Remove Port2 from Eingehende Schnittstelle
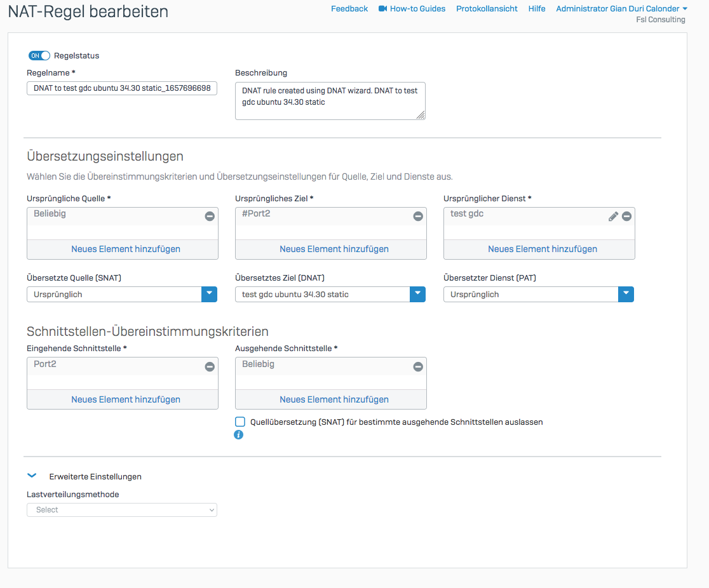 (210, 367)
